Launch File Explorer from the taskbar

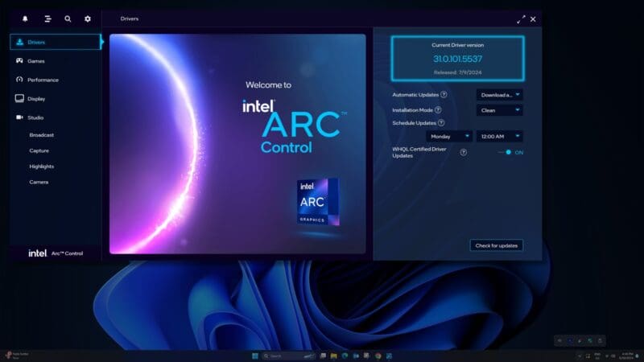333,356
